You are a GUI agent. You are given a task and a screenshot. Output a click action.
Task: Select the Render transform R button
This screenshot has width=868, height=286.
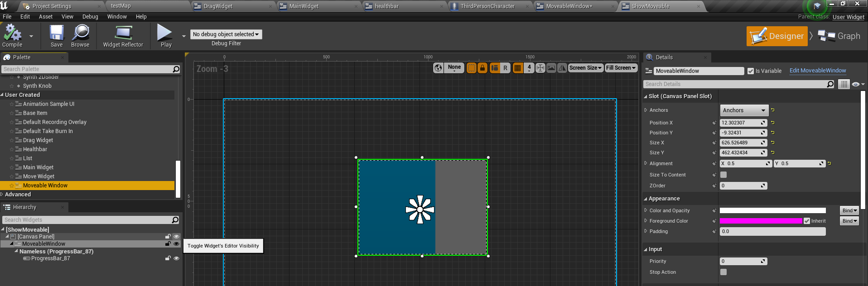[505, 68]
